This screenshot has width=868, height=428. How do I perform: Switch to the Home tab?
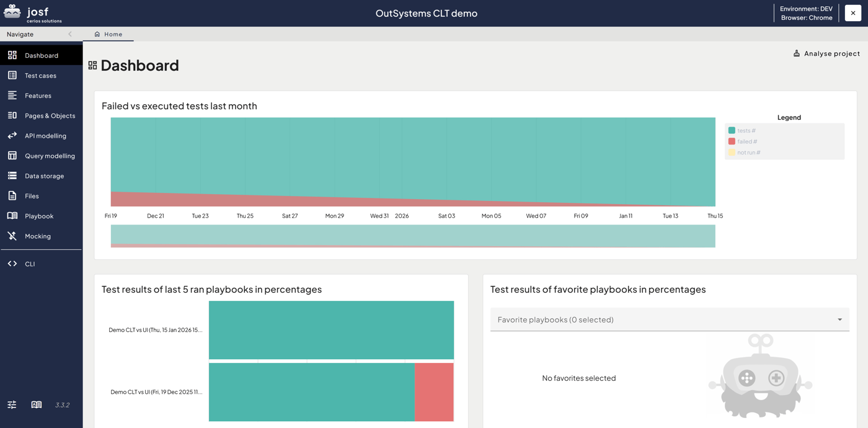point(108,34)
